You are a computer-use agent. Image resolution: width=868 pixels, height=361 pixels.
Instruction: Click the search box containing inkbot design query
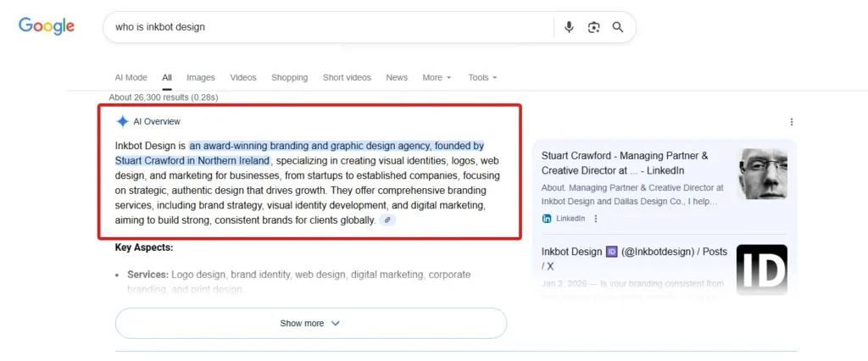(x=331, y=27)
